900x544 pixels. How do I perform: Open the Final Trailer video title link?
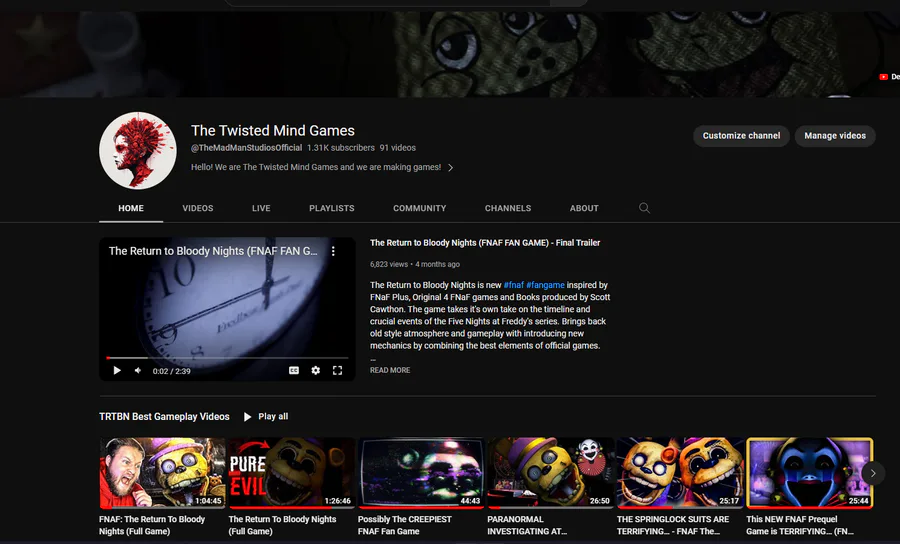[485, 243]
